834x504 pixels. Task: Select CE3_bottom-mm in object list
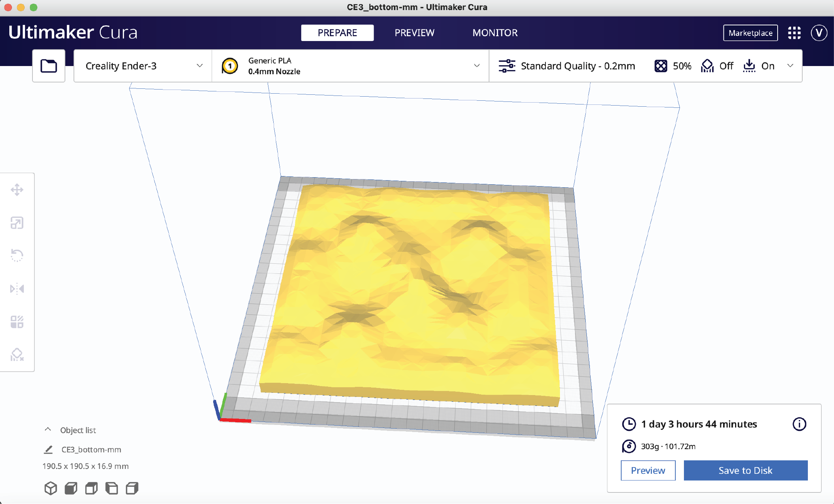(91, 450)
